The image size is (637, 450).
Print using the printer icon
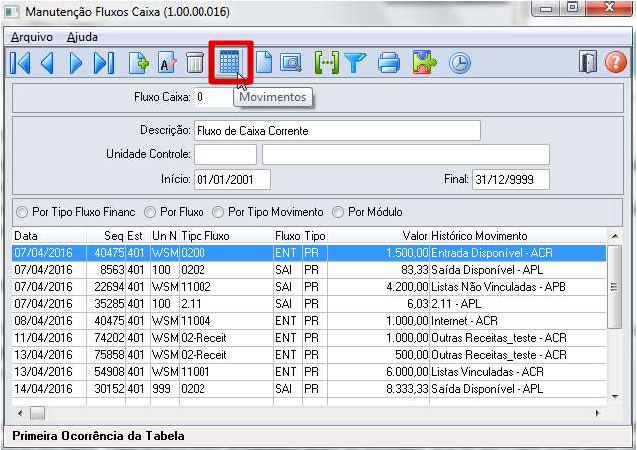click(389, 63)
